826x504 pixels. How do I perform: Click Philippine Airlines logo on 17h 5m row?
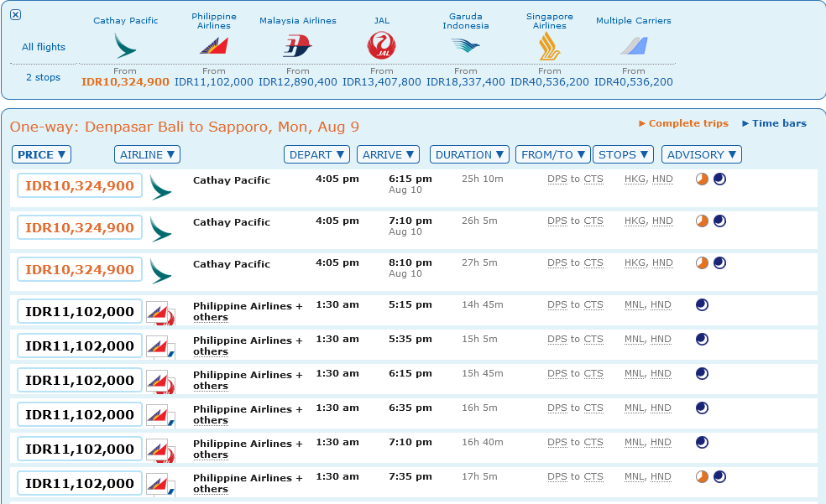[160, 485]
